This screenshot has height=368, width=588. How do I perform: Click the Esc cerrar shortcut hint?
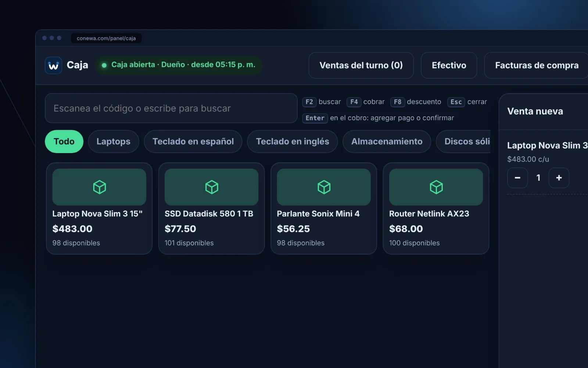click(x=467, y=102)
